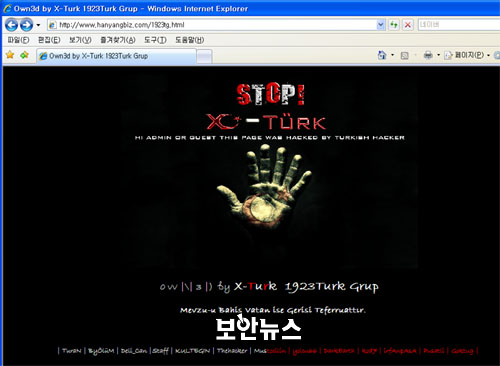
Task: Click the address bar with hanyangbiz.com URL
Action: point(212,25)
